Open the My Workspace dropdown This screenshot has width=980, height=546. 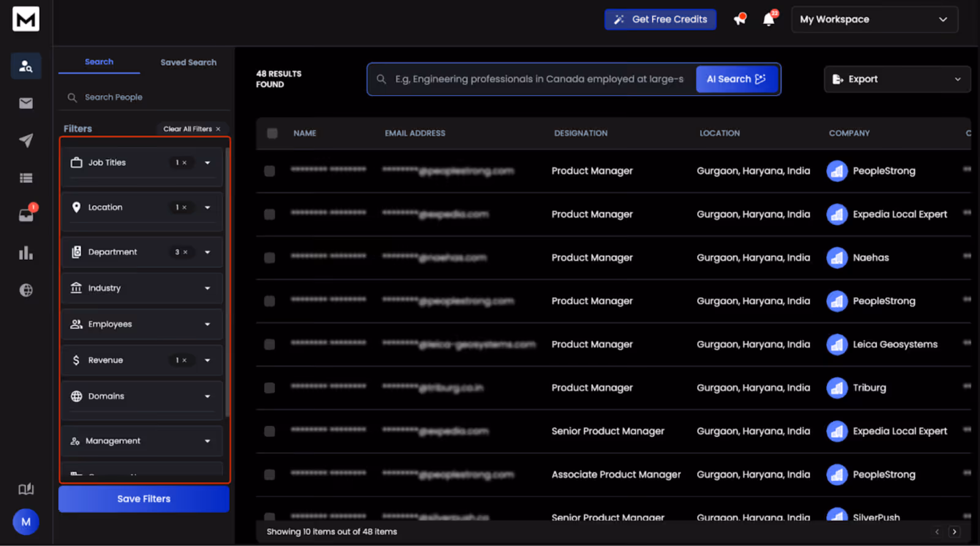pyautogui.click(x=875, y=20)
